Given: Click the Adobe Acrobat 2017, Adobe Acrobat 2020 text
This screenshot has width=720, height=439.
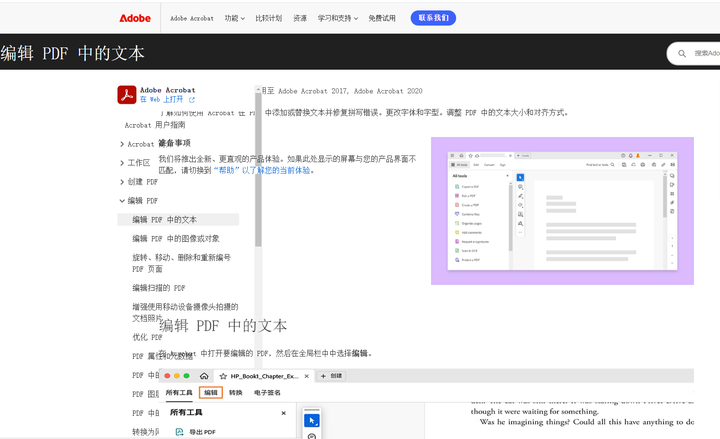Looking at the screenshot, I should (x=350, y=91).
